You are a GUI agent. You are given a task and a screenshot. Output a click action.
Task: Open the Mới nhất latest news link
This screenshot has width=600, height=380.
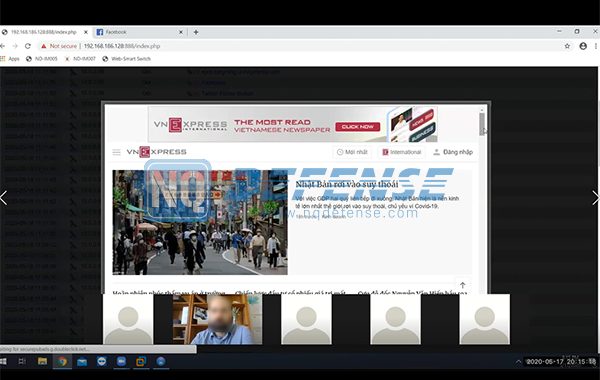(x=352, y=152)
